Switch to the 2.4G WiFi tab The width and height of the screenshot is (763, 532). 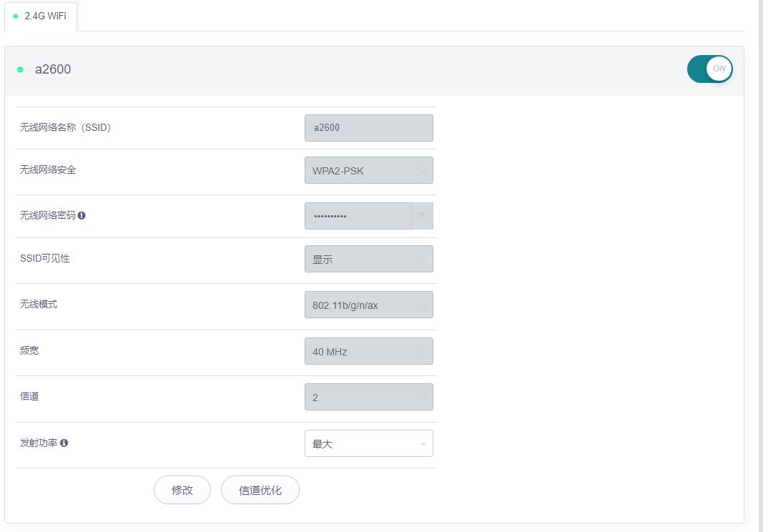point(41,16)
